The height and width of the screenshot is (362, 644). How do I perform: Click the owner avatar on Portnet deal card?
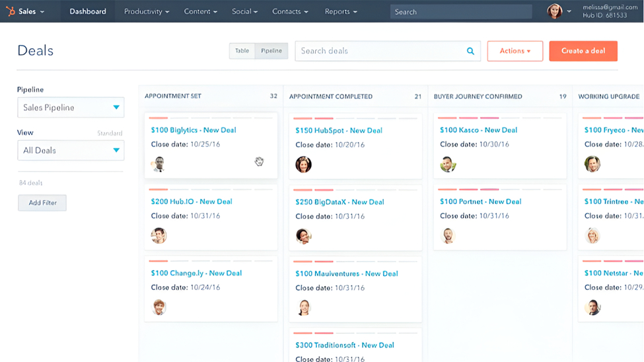coord(448,235)
